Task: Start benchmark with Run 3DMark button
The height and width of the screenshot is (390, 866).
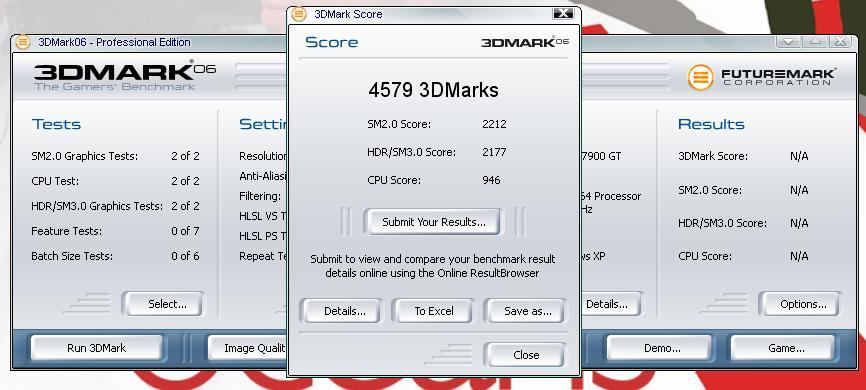Action: click(97, 348)
